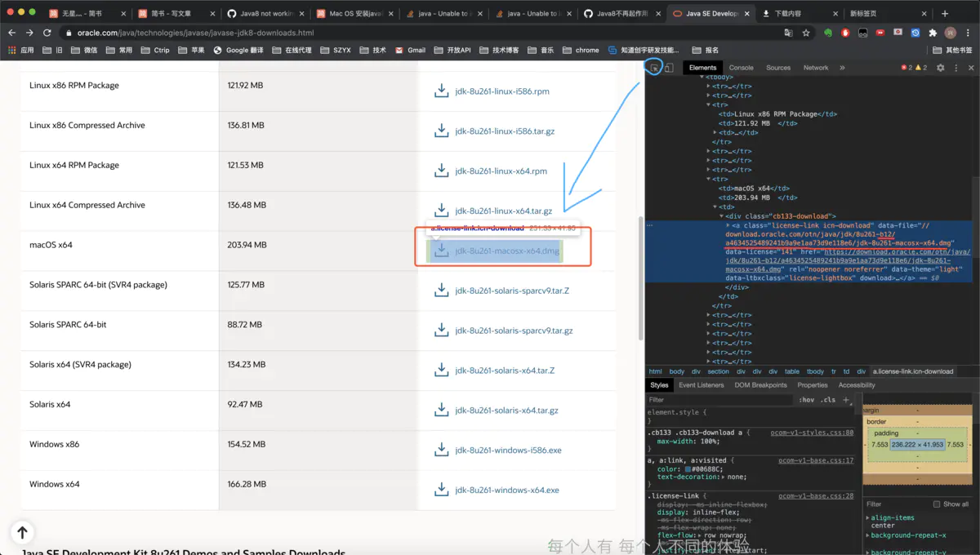Expand the align-items computed property

(x=867, y=517)
